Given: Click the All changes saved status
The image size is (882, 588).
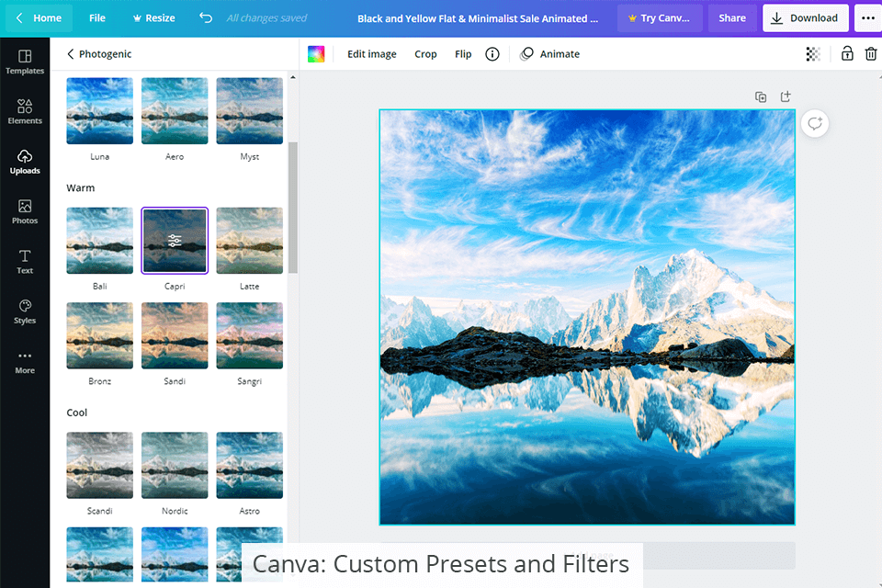Looking at the screenshot, I should pos(266,18).
